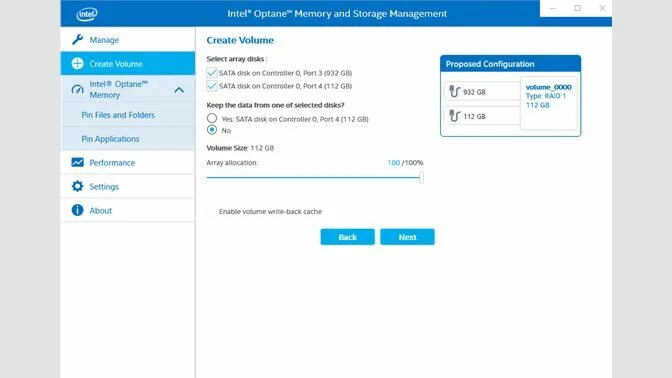The height and width of the screenshot is (378, 672).
Task: Select the No radio option
Action: [212, 130]
